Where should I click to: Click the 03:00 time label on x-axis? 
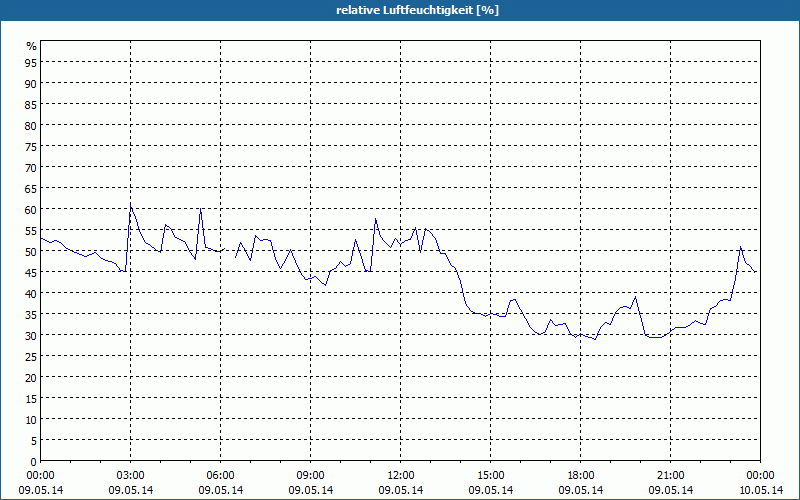(131, 476)
